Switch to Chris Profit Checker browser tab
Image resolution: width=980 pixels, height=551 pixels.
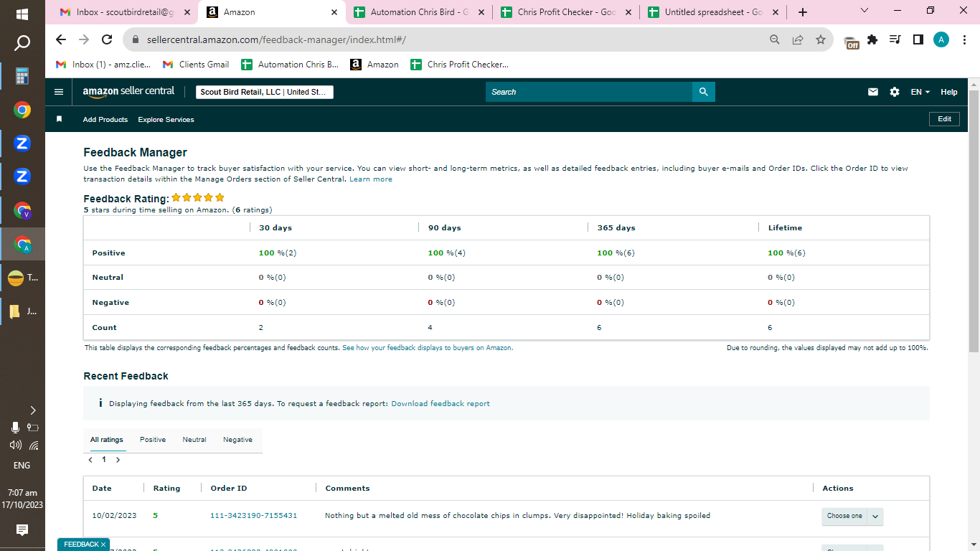point(566,12)
